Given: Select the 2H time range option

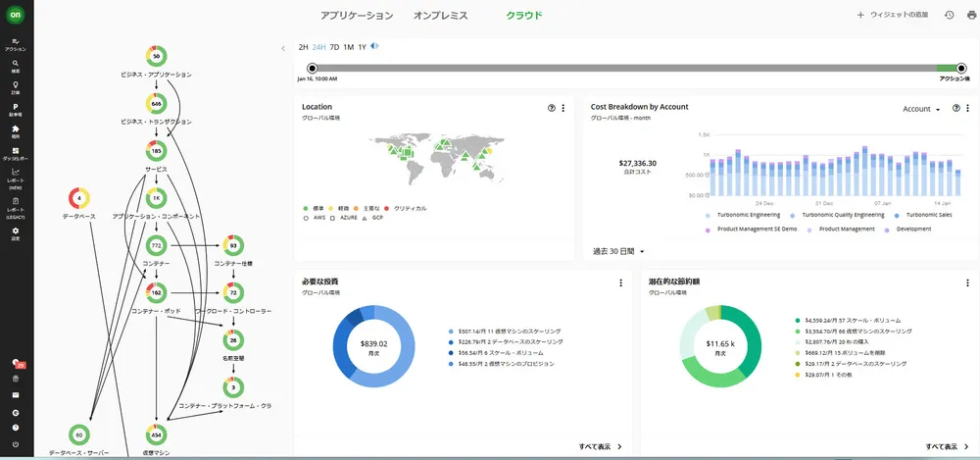Looking at the screenshot, I should click(x=303, y=47).
